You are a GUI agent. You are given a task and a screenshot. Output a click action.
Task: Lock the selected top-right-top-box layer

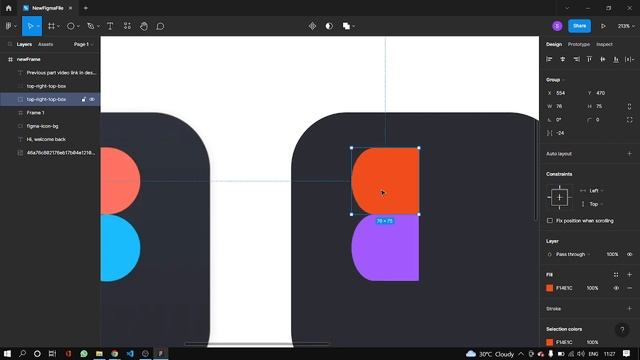pyautogui.click(x=84, y=99)
